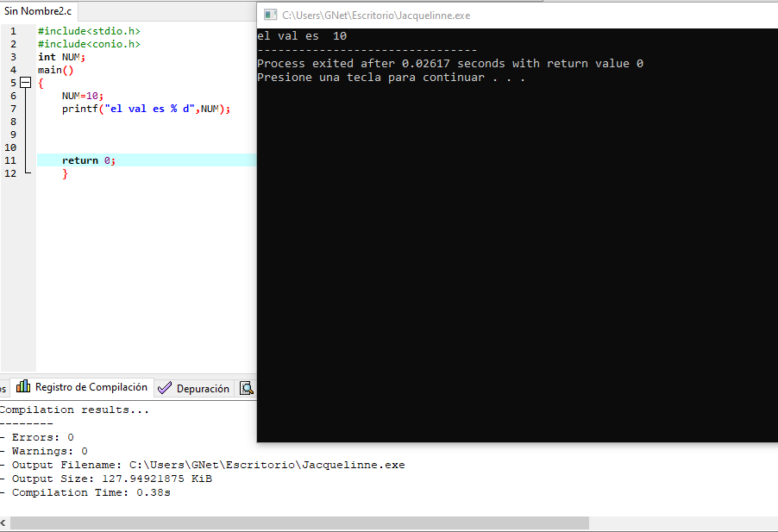
Task: Click the search results magnifier icon tab
Action: point(247,388)
